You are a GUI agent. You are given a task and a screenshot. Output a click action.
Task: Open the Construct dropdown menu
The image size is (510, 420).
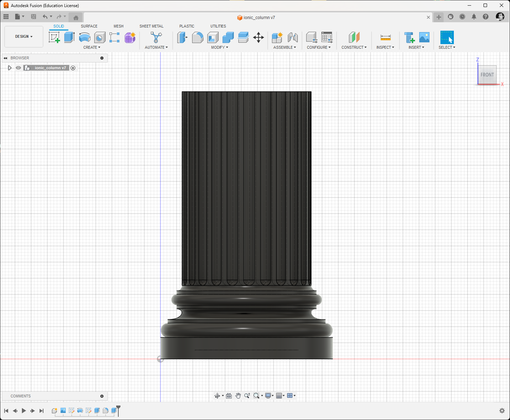354,47
